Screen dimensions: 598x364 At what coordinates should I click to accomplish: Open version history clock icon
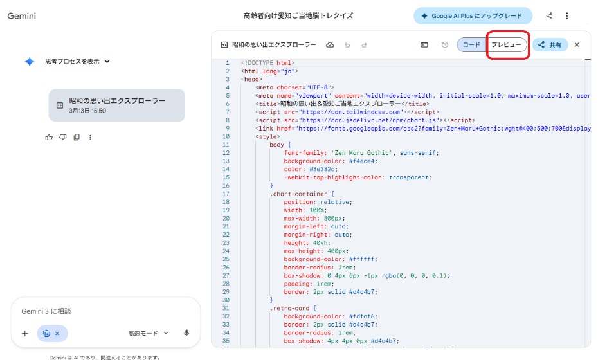[x=444, y=45]
